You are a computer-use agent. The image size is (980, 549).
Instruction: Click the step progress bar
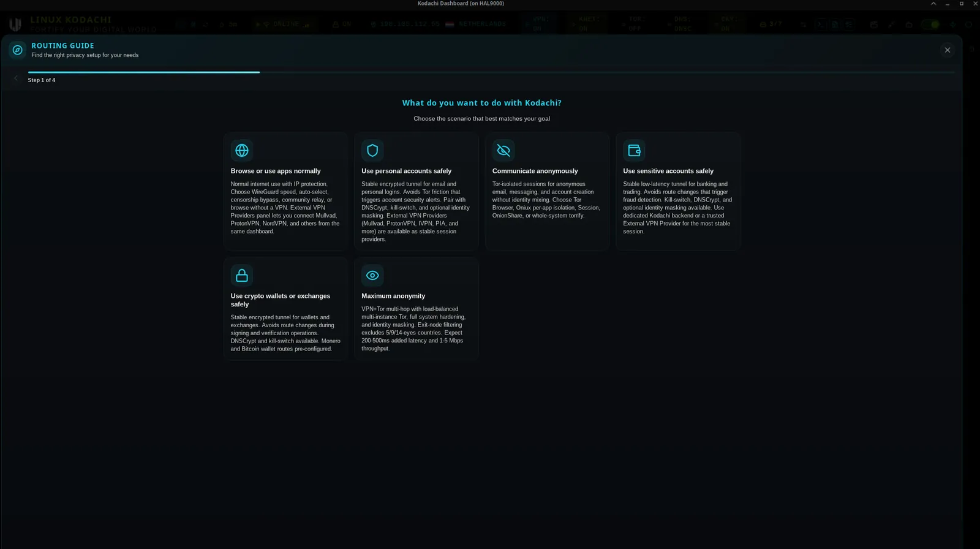(491, 72)
